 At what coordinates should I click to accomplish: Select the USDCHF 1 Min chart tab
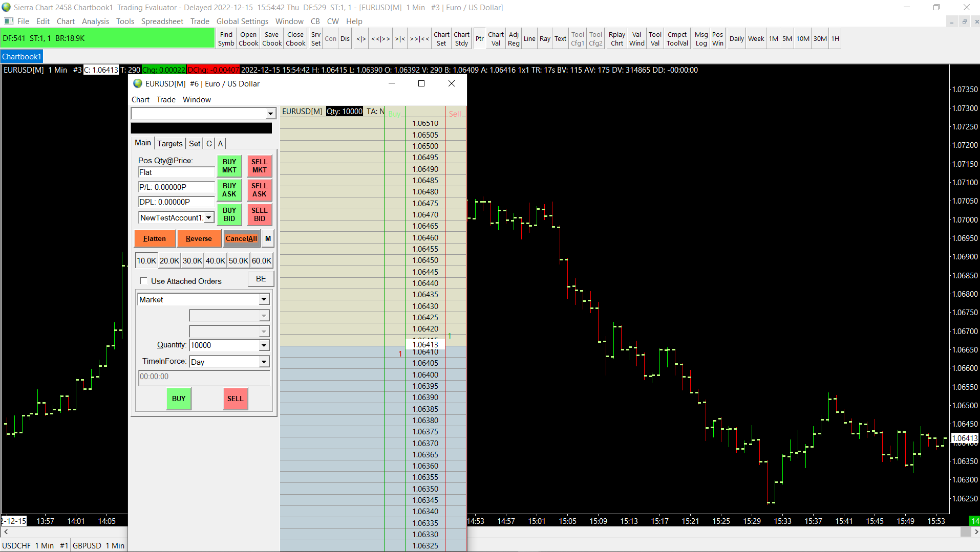pos(35,546)
